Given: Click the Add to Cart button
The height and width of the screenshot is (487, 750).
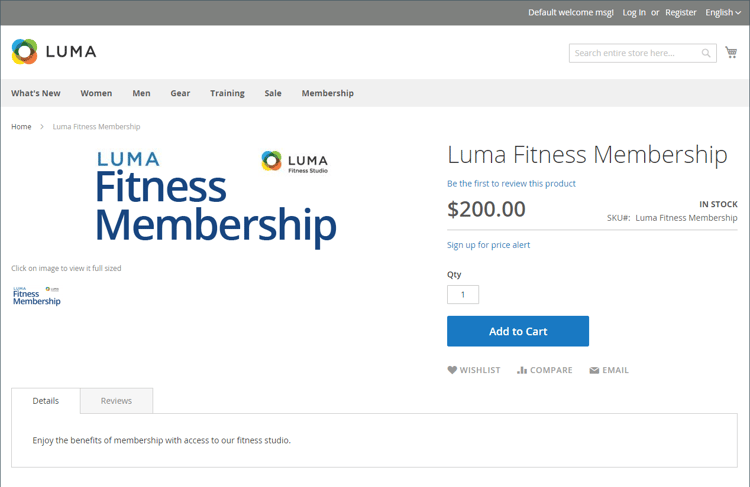Looking at the screenshot, I should click(518, 331).
